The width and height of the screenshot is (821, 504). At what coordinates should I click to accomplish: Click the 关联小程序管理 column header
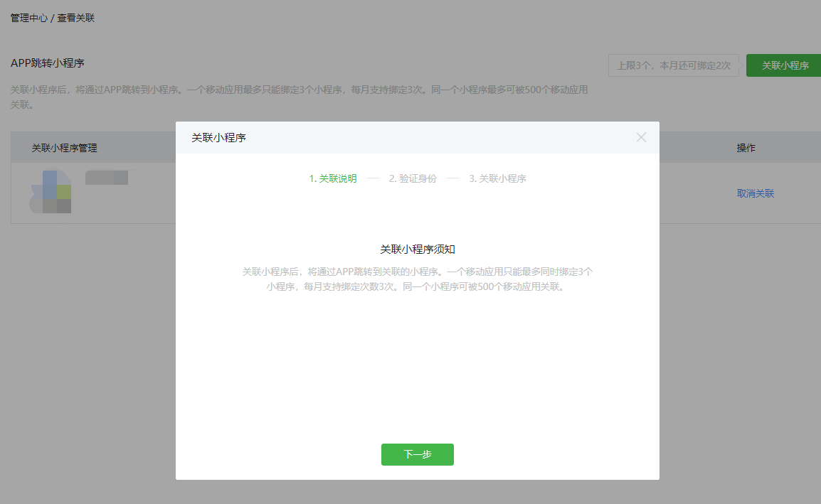(64, 148)
